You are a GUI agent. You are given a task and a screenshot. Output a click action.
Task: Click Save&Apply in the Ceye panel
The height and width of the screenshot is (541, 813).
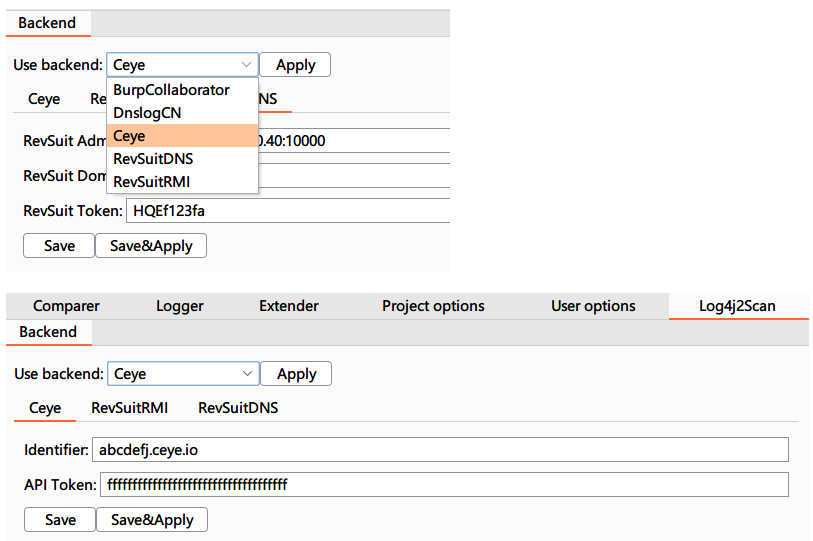click(x=152, y=519)
